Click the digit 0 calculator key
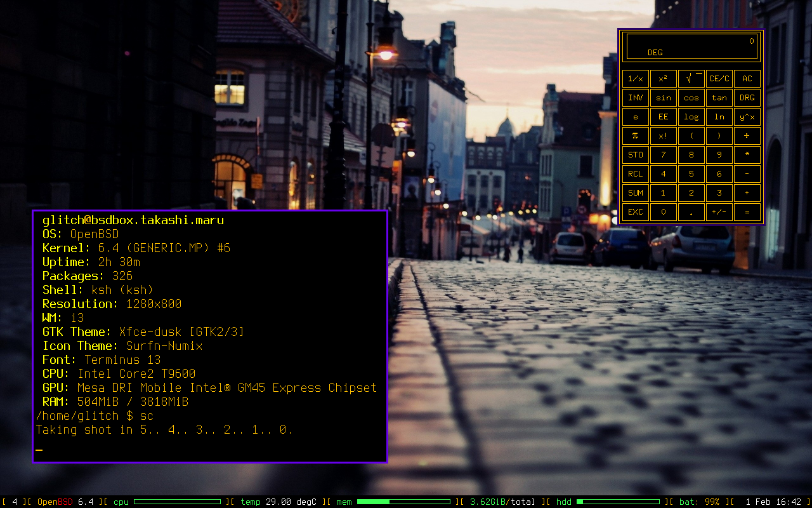This screenshot has height=508, width=812. 664,212
